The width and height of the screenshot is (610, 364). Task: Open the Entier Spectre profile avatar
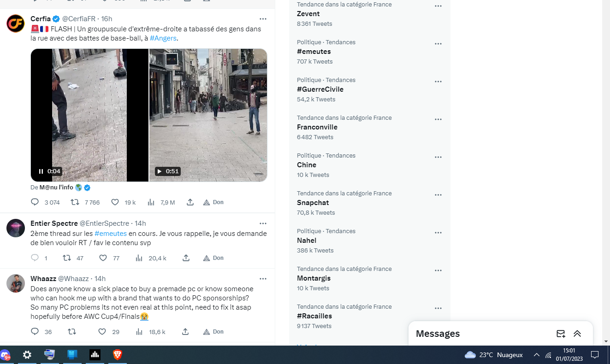pyautogui.click(x=16, y=228)
